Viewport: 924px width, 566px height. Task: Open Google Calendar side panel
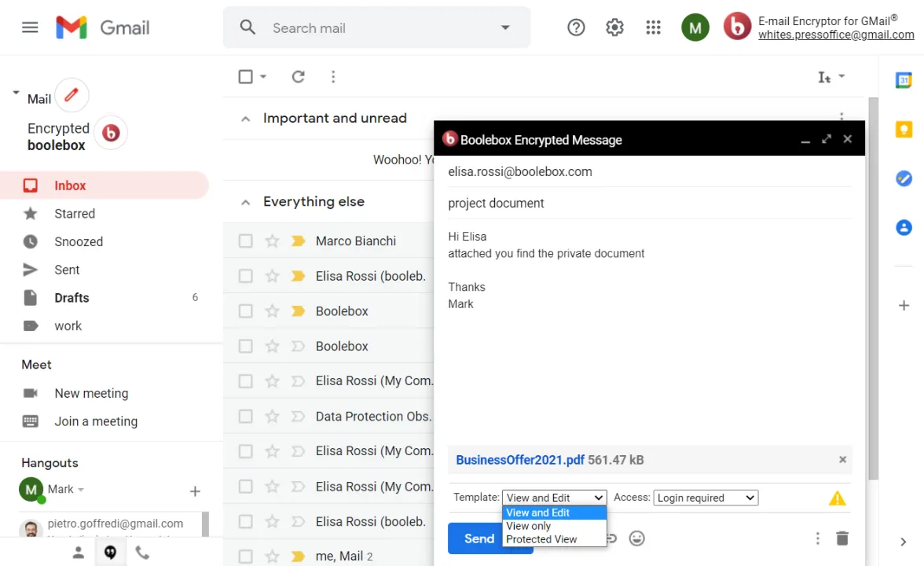pos(904,80)
